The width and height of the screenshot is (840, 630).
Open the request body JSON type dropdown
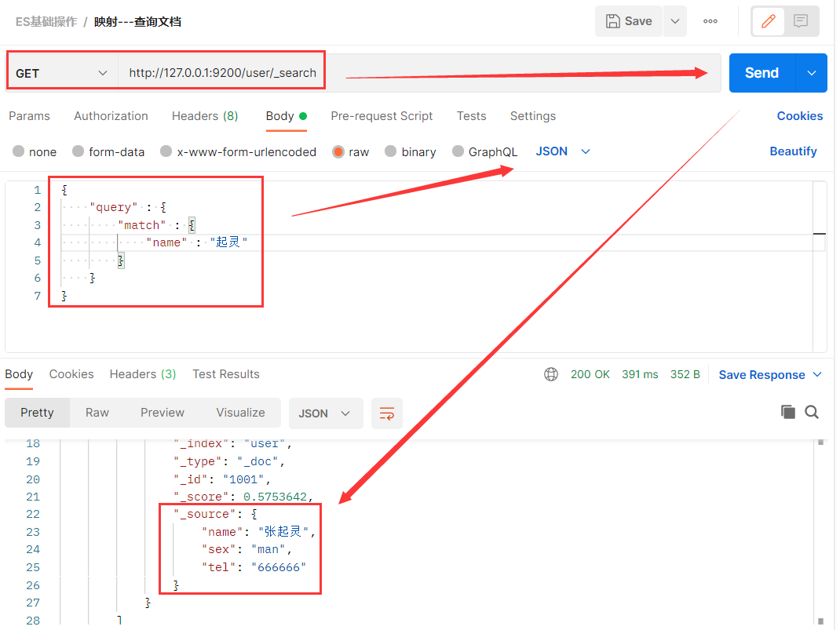[x=563, y=151]
